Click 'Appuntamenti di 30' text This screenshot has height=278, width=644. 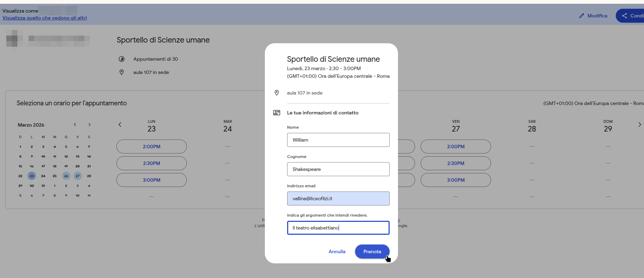156,59
